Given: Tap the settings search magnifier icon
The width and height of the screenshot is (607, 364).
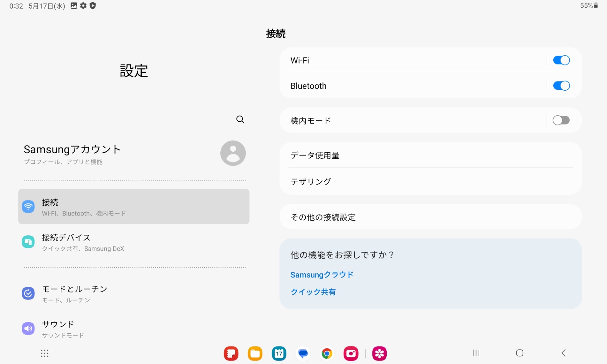Looking at the screenshot, I should pos(240,119).
